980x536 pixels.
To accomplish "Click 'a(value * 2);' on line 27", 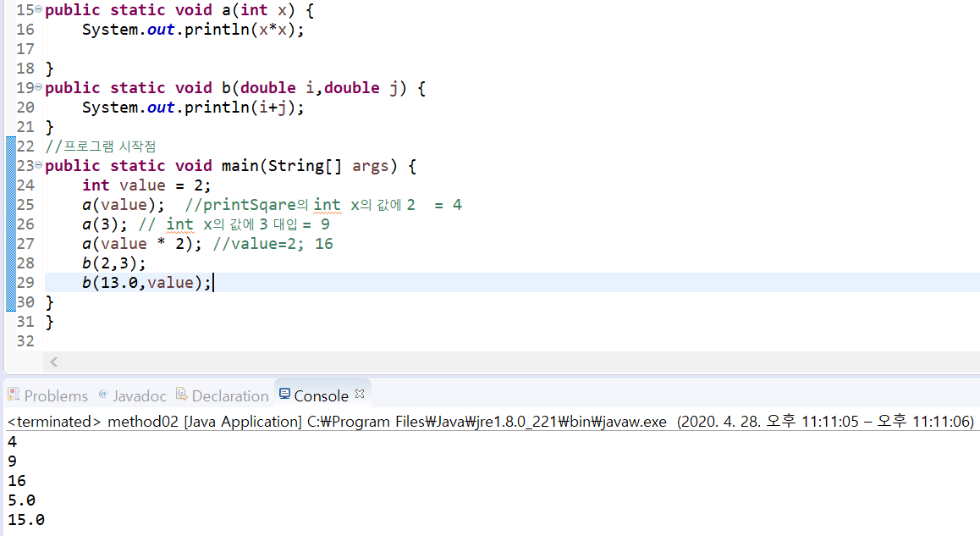I will pos(142,243).
